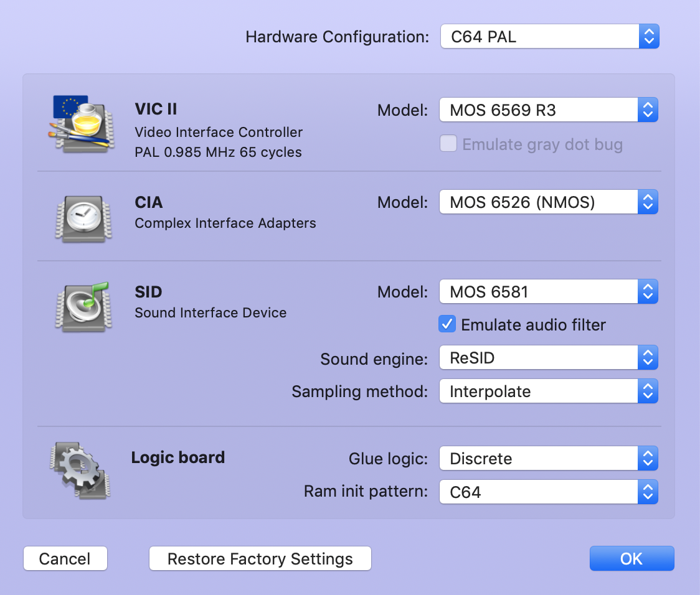
Task: Open the SID Model MOS 6581 dropdown
Action: click(549, 291)
